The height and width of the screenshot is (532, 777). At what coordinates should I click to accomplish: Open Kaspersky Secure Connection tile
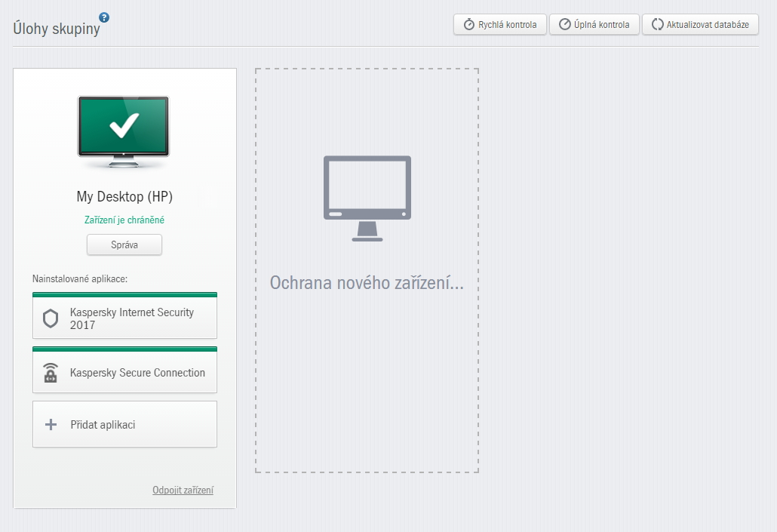tap(125, 370)
